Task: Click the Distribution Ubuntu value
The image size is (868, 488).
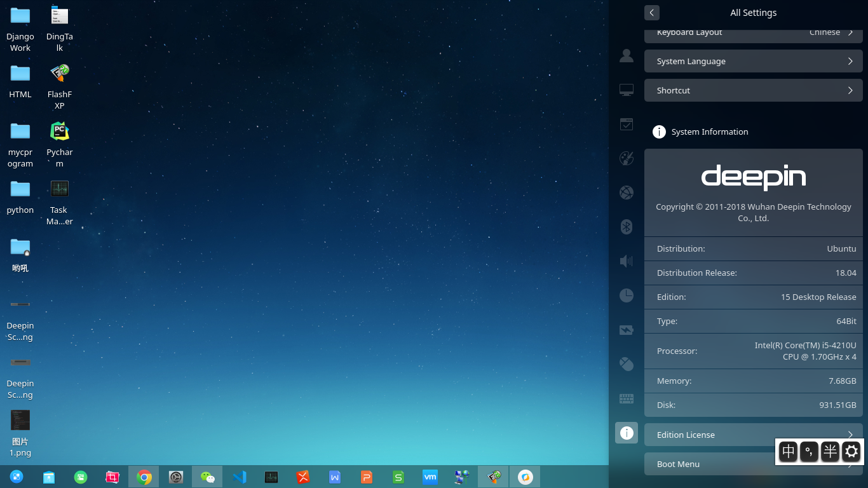Action: tap(841, 248)
